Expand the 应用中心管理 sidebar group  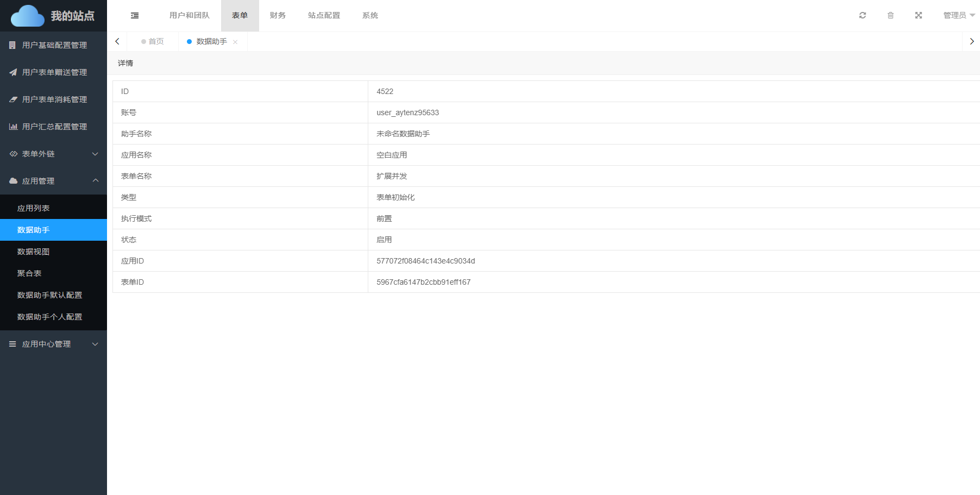pos(53,344)
